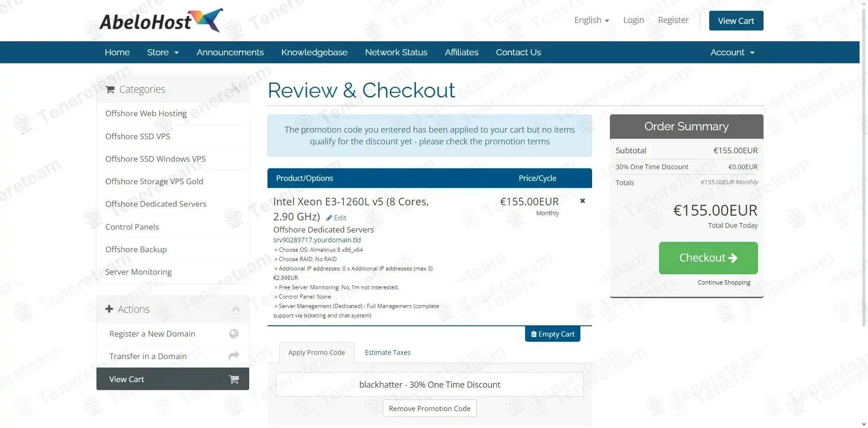Go to the Home menu item
Image resolution: width=868 pixels, height=428 pixels.
117,53
